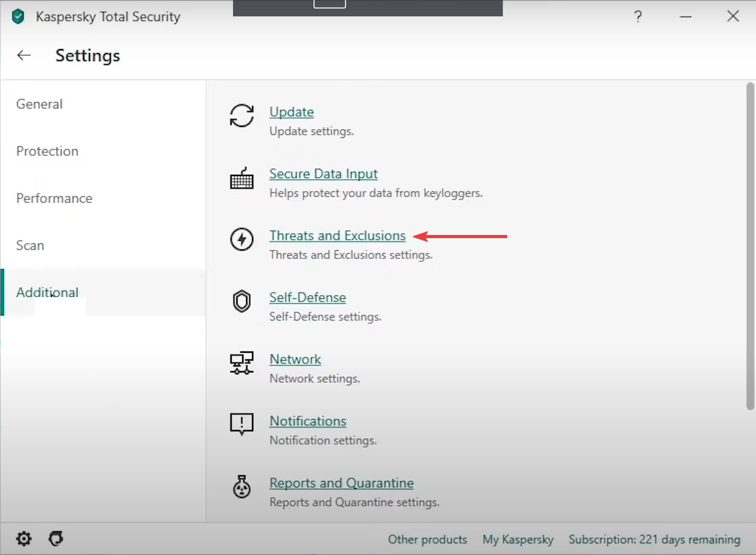Click the Other products link
The height and width of the screenshot is (555, 756).
(x=427, y=539)
